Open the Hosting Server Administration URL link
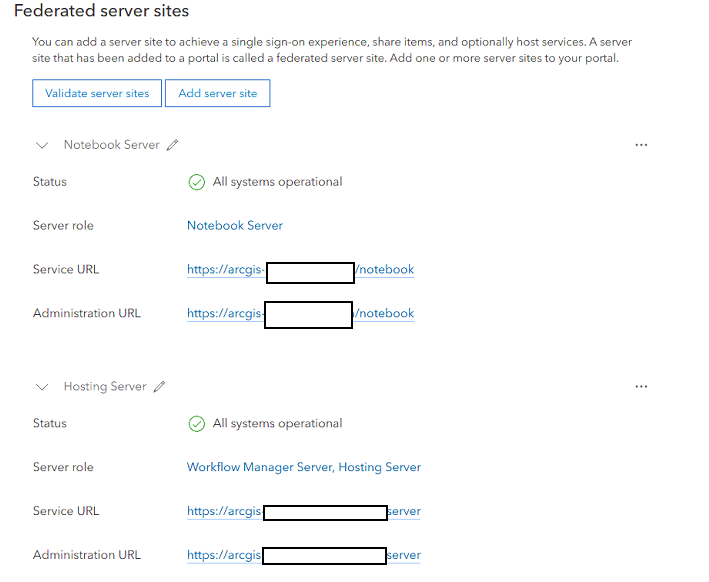 tap(224, 556)
